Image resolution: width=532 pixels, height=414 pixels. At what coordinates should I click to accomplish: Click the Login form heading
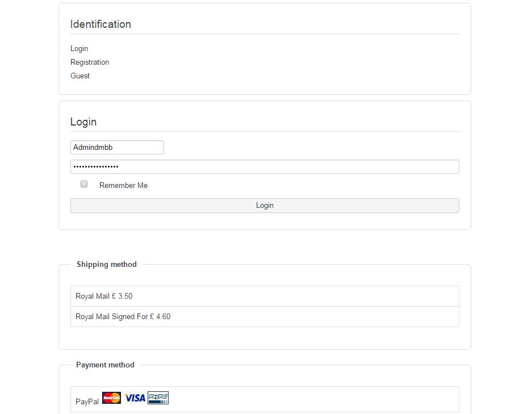83,122
